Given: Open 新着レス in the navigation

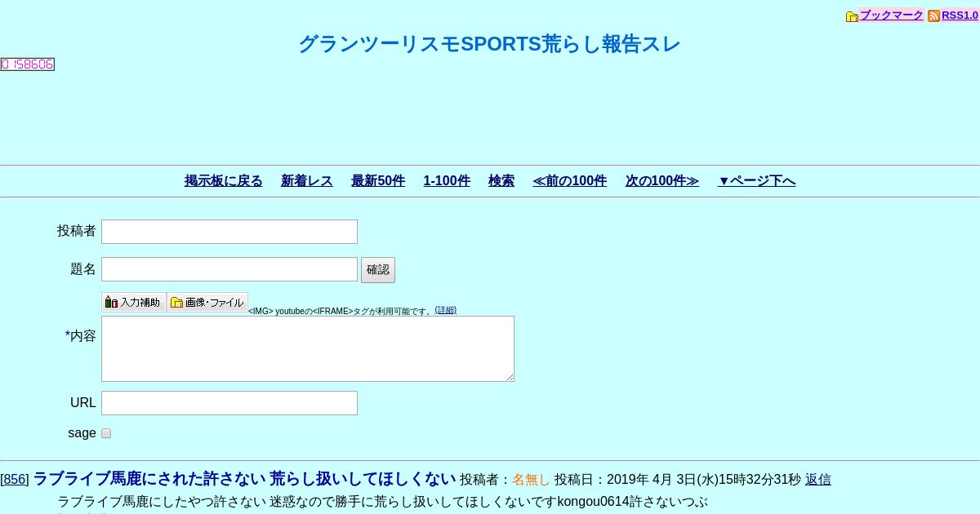Looking at the screenshot, I should pyautogui.click(x=307, y=181).
